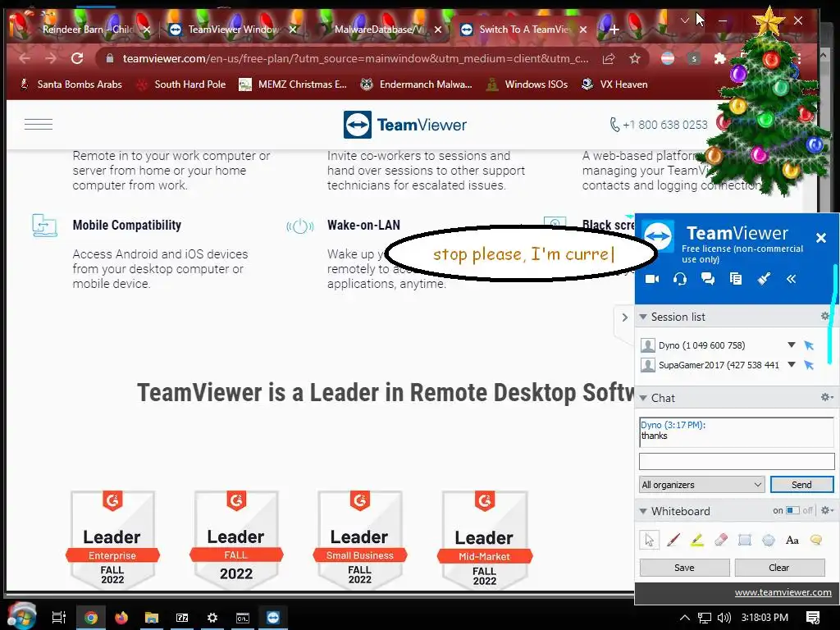Open Windows ISOs bookmark
The height and width of the screenshot is (630, 840).
click(527, 84)
